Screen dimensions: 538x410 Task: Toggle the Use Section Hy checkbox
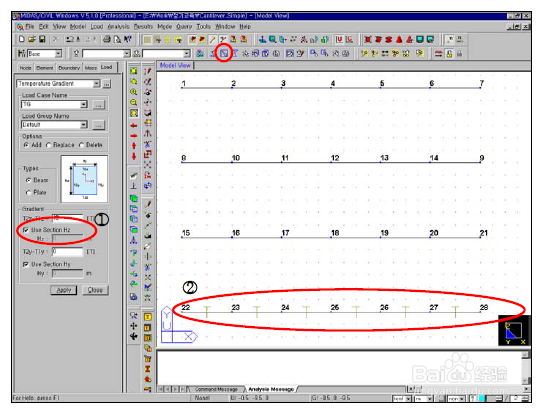(26, 264)
